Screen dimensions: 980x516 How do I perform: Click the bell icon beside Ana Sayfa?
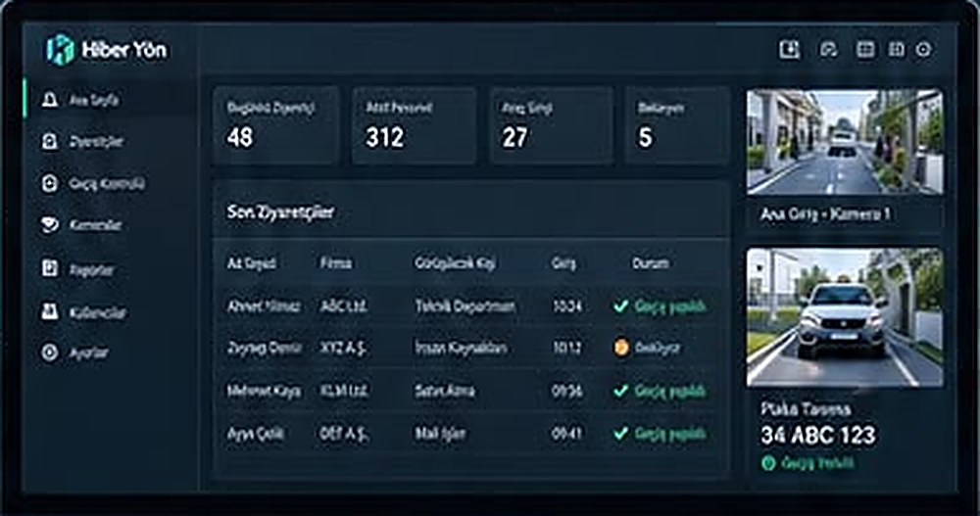49,99
